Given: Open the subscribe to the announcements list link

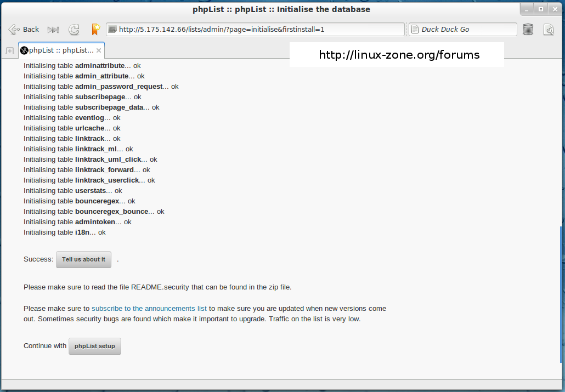Looking at the screenshot, I should pos(149,309).
